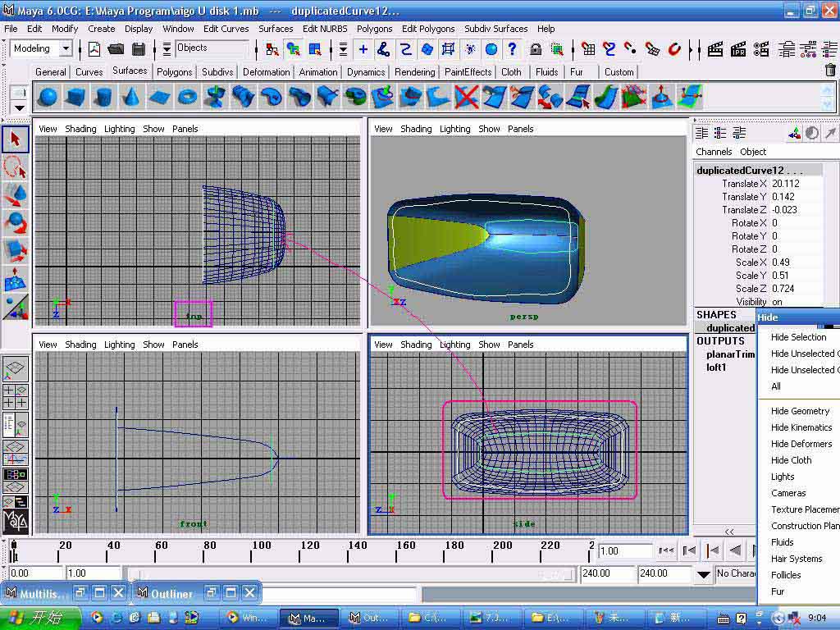Screen dimensions: 840x630
Task: Create a NURBS cylinder from shelf
Action: (103, 97)
